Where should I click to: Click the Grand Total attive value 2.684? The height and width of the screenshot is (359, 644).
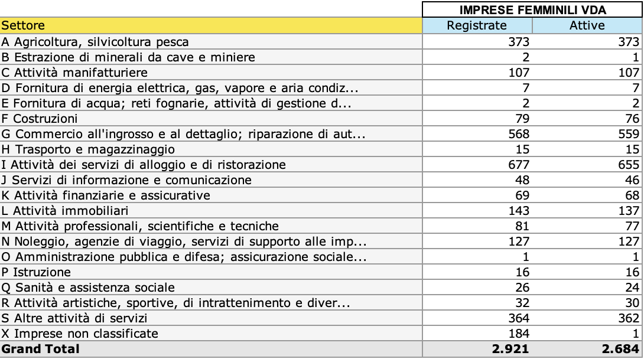pos(621,349)
